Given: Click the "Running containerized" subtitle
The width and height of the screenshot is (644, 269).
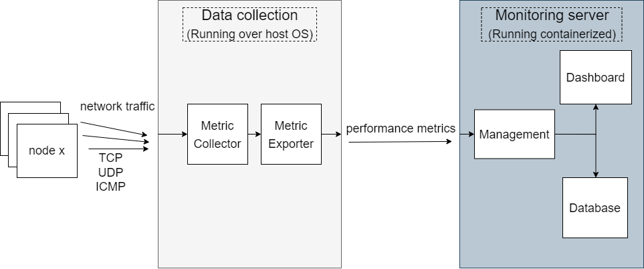Looking at the screenshot, I should click(x=552, y=34).
